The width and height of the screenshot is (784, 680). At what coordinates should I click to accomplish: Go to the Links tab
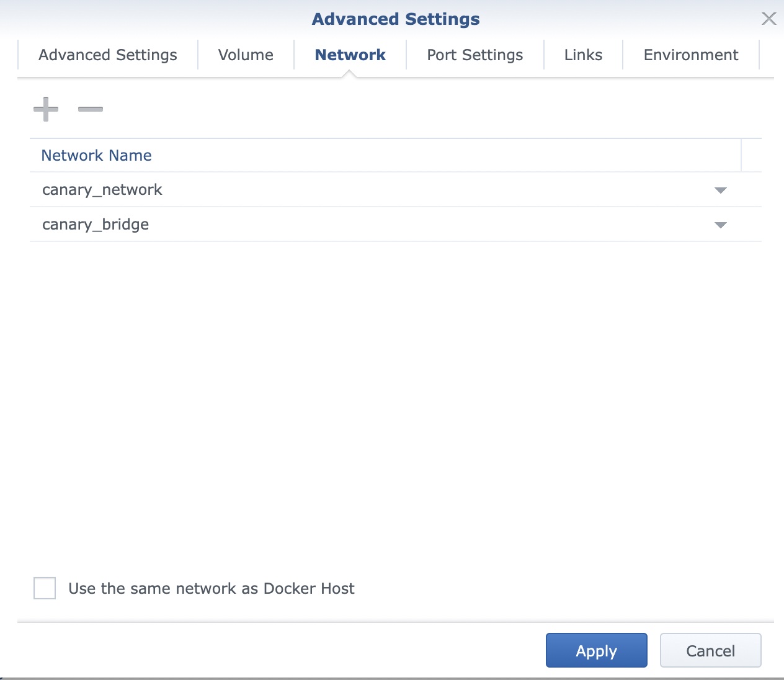(x=582, y=55)
